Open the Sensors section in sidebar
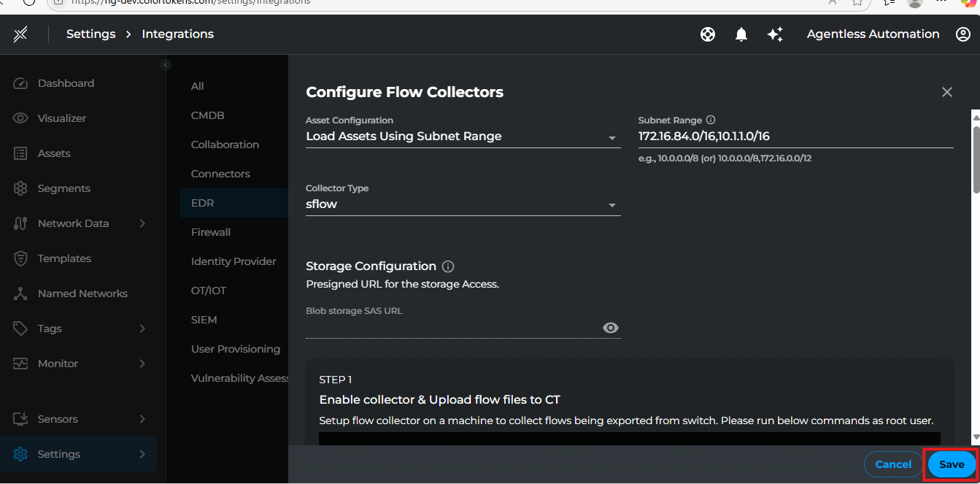The image size is (980, 484). 58,418
